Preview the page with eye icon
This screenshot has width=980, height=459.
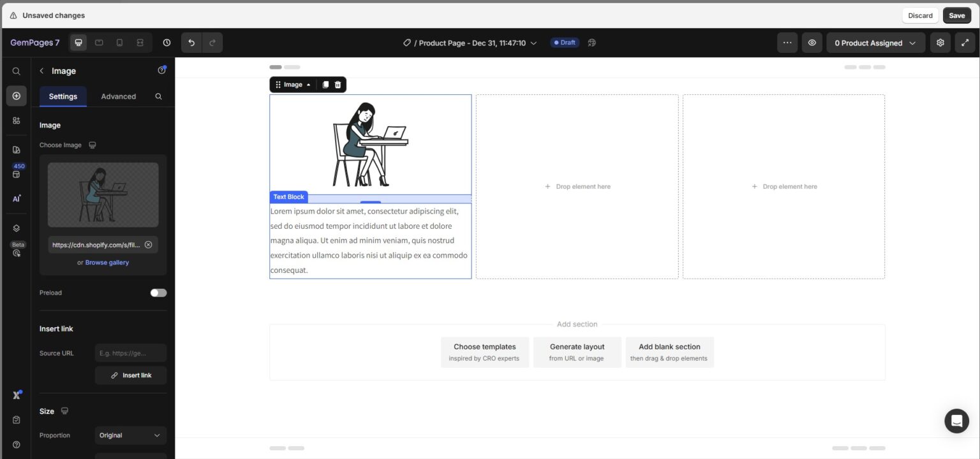pos(812,43)
